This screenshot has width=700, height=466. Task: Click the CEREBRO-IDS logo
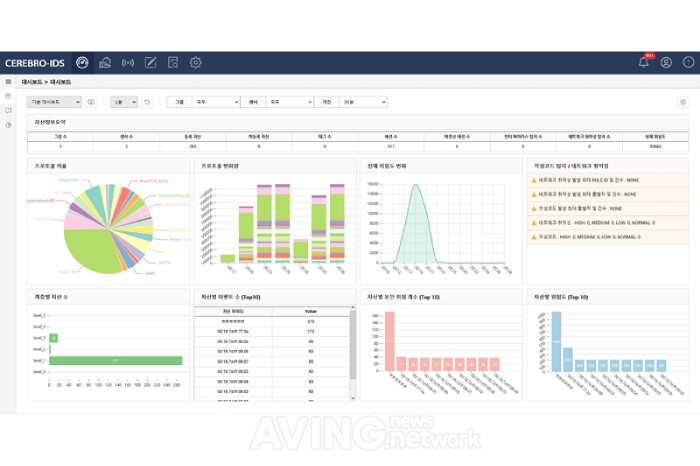click(35, 63)
